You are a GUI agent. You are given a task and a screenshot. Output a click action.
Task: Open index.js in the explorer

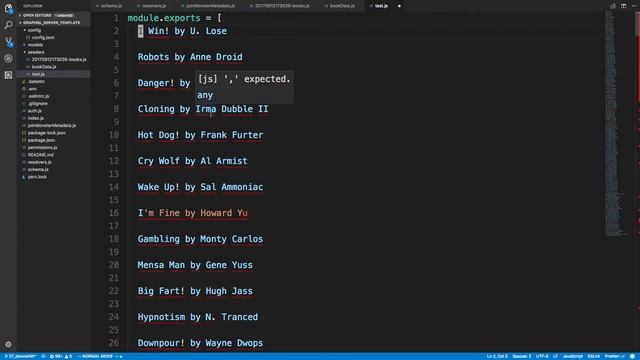[36, 118]
